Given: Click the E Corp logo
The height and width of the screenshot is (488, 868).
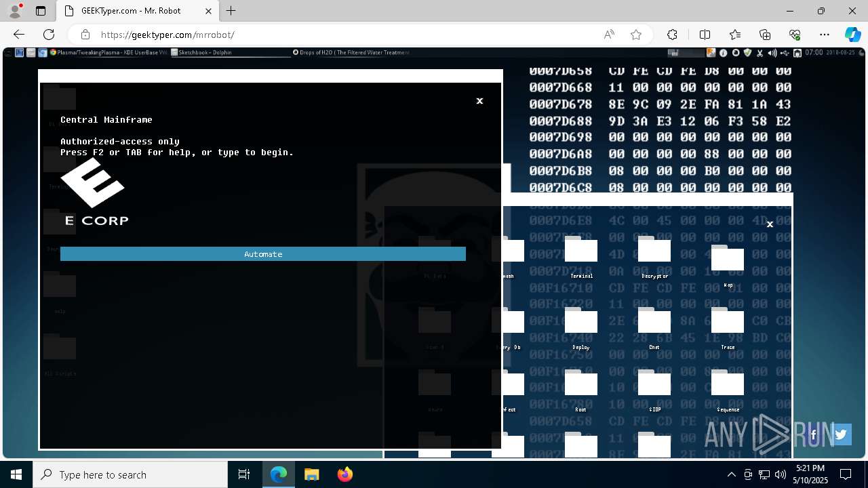Looking at the screenshot, I should coord(95,191).
